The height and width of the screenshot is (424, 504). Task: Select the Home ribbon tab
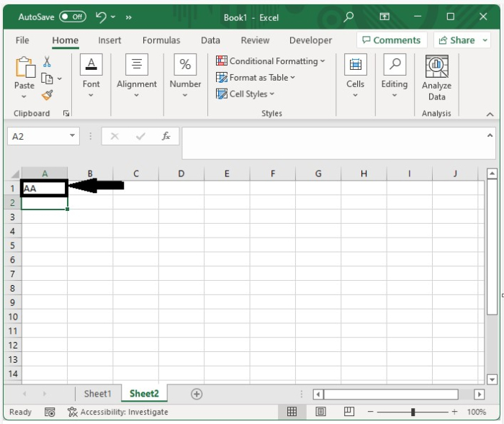click(x=66, y=40)
